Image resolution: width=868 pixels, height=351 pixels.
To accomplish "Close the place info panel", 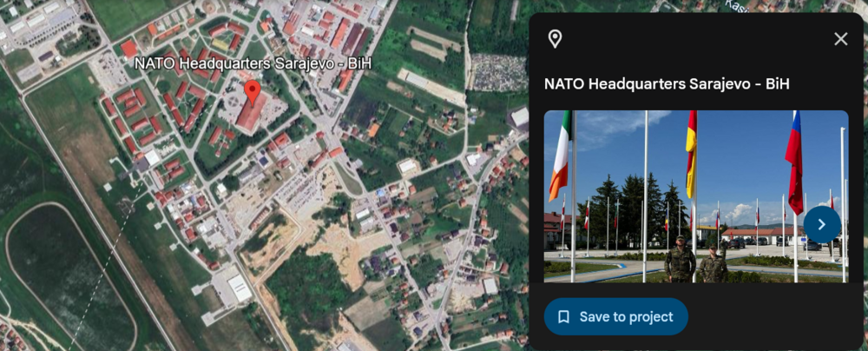I will [841, 39].
